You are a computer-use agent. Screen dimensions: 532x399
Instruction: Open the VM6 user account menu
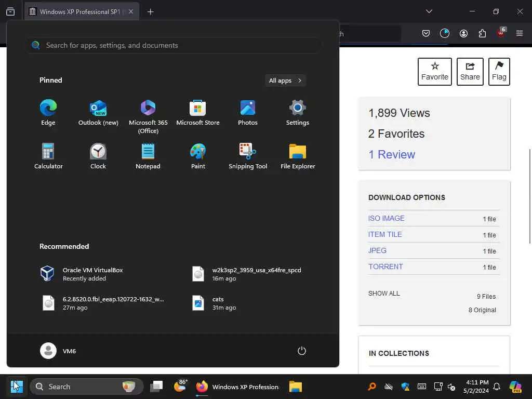(x=58, y=351)
